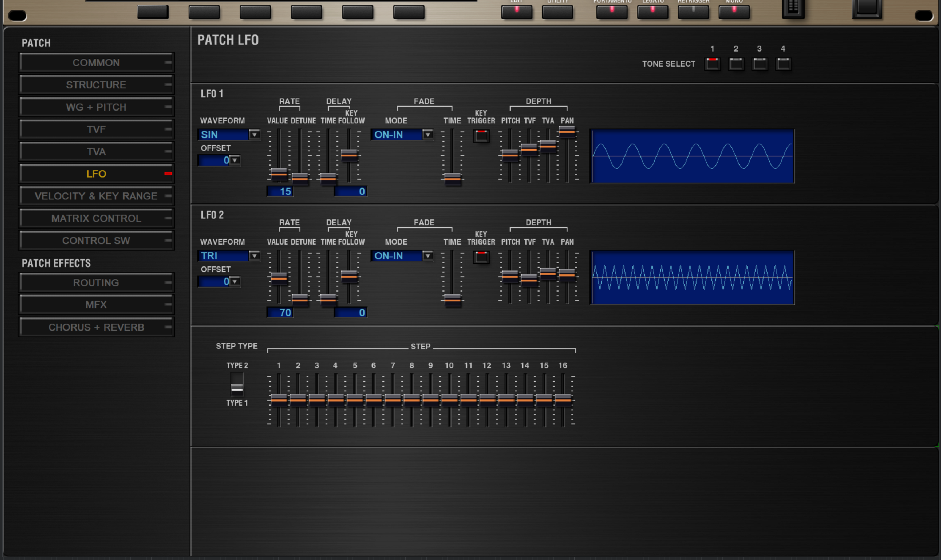Open the MFX effects page
Viewport: 941px width, 560px height.
point(96,305)
